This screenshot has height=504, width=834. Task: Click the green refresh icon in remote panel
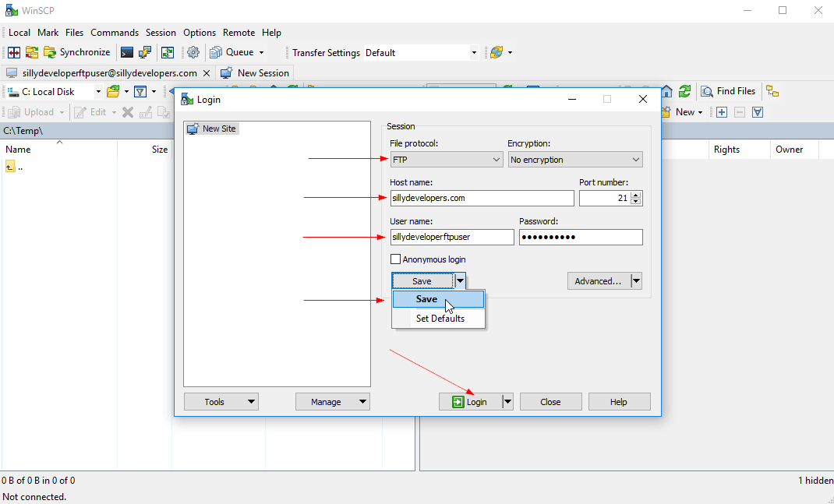click(x=684, y=91)
